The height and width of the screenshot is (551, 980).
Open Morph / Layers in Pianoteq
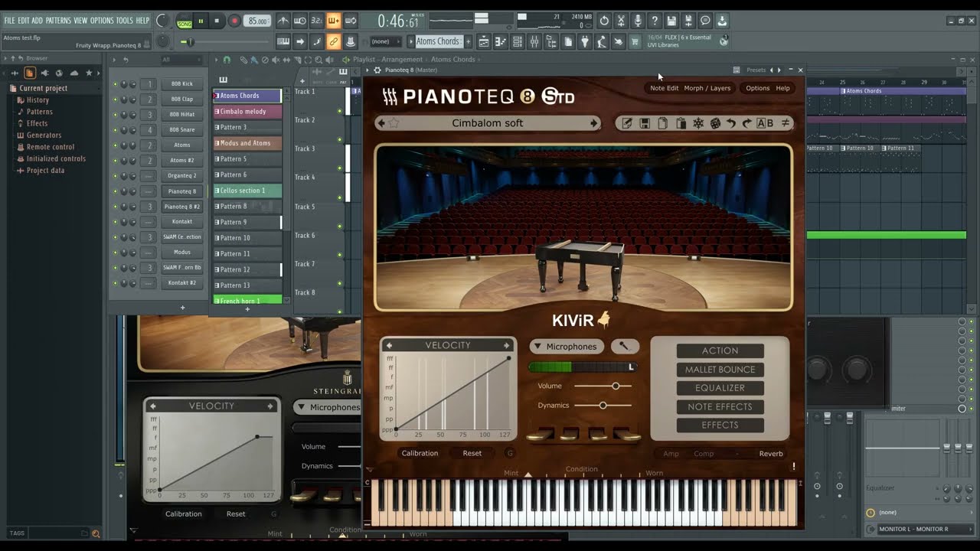pos(707,88)
